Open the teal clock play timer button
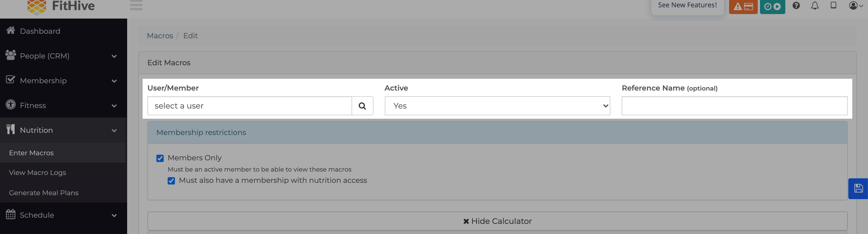This screenshot has height=234, width=868. pos(772,6)
